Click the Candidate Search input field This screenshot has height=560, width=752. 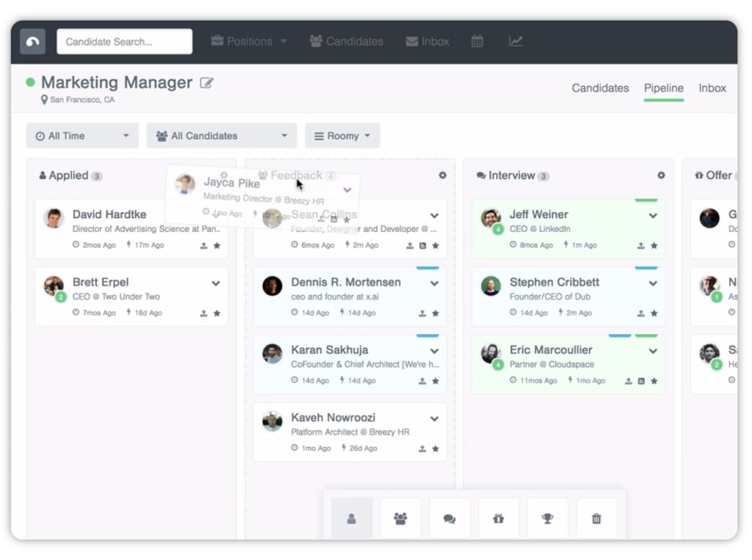[125, 42]
